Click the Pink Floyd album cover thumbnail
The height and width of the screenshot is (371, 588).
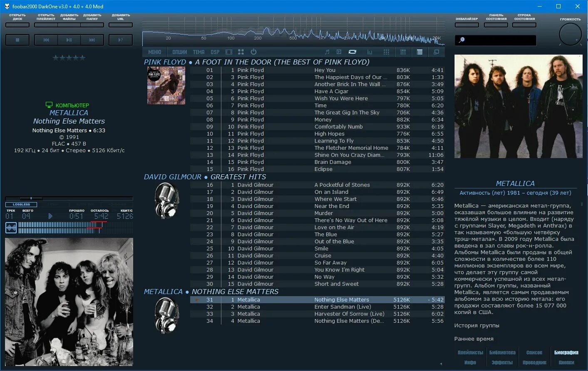pyautogui.click(x=166, y=86)
